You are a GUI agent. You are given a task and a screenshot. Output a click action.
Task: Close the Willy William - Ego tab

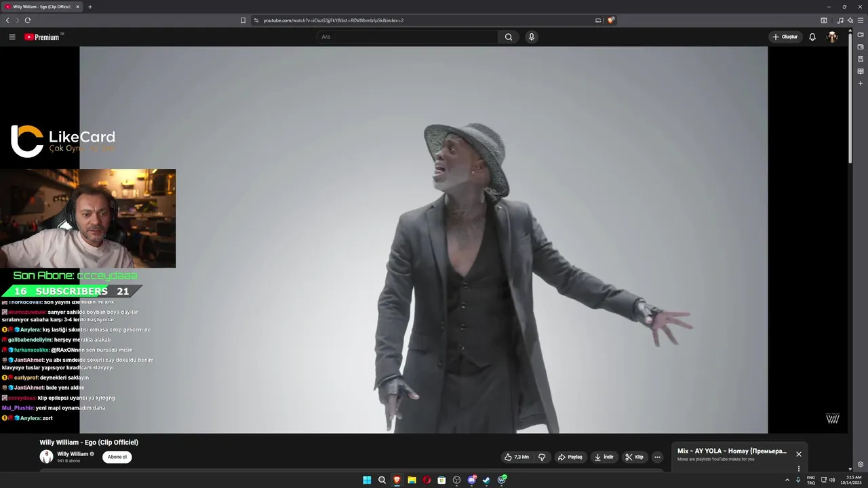click(x=77, y=7)
